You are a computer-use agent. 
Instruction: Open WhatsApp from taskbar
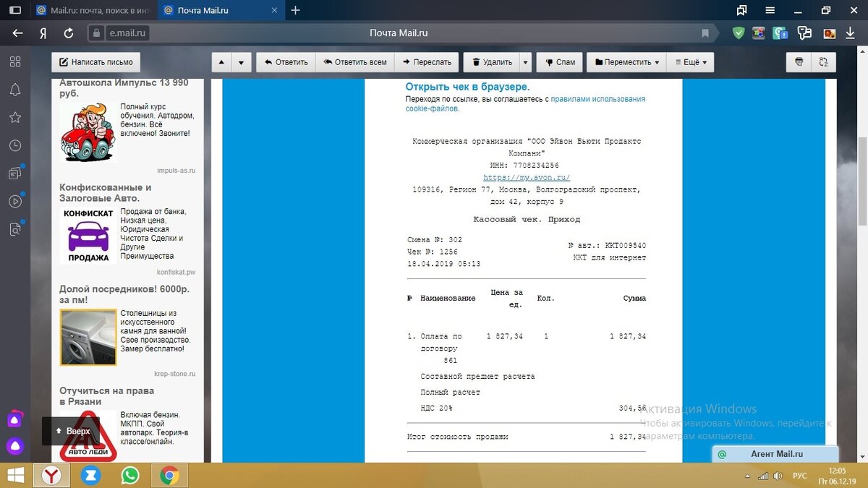[x=130, y=475]
